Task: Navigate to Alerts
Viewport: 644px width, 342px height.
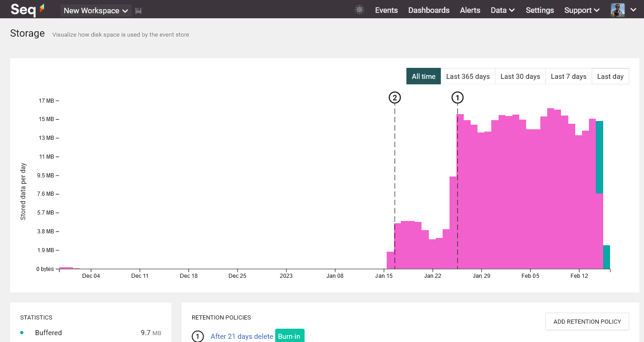Action: pyautogui.click(x=470, y=10)
